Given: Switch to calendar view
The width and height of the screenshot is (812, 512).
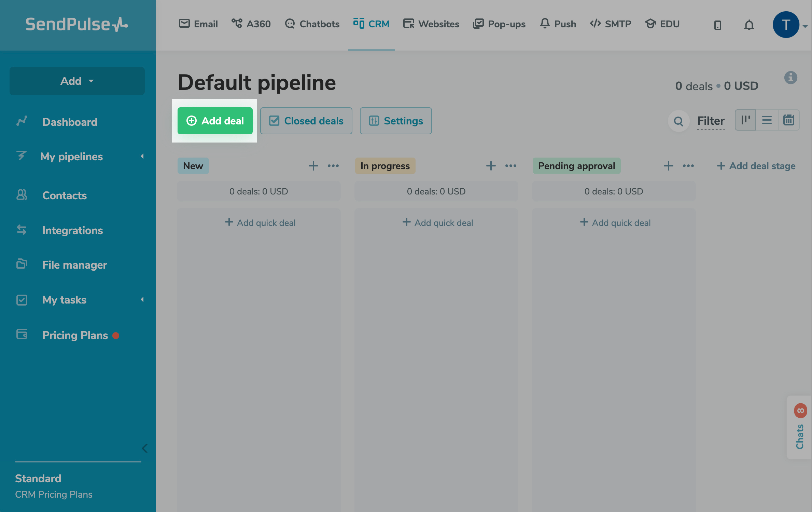Looking at the screenshot, I should (x=788, y=120).
